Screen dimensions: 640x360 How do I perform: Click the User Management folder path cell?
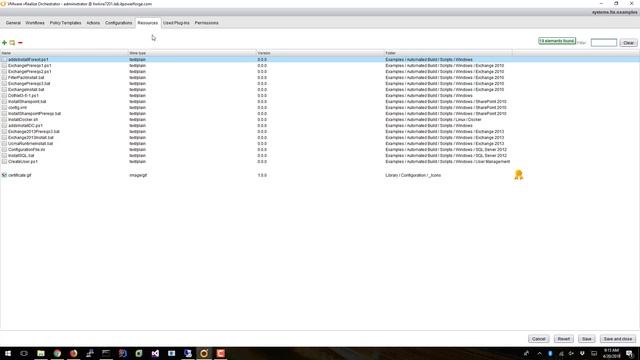448,162
